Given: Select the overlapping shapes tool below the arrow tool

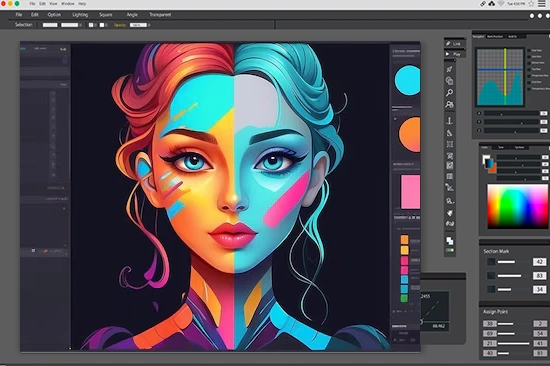Looking at the screenshot, I should click(x=449, y=81).
